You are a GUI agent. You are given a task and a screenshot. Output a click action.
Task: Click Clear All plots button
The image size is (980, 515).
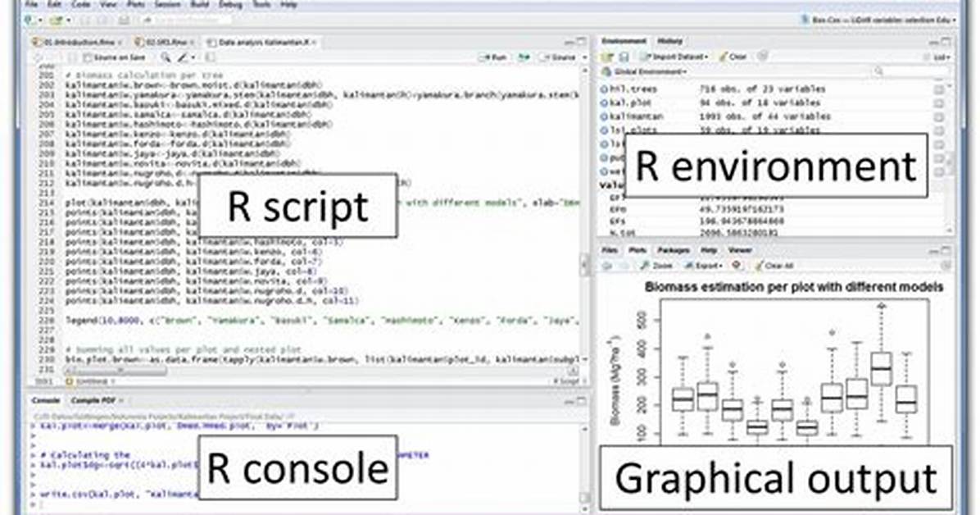pos(774,266)
